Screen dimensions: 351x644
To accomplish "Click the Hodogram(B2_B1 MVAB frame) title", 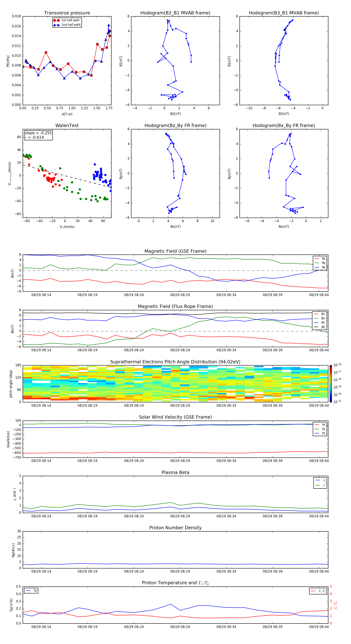I will click(x=175, y=13).
